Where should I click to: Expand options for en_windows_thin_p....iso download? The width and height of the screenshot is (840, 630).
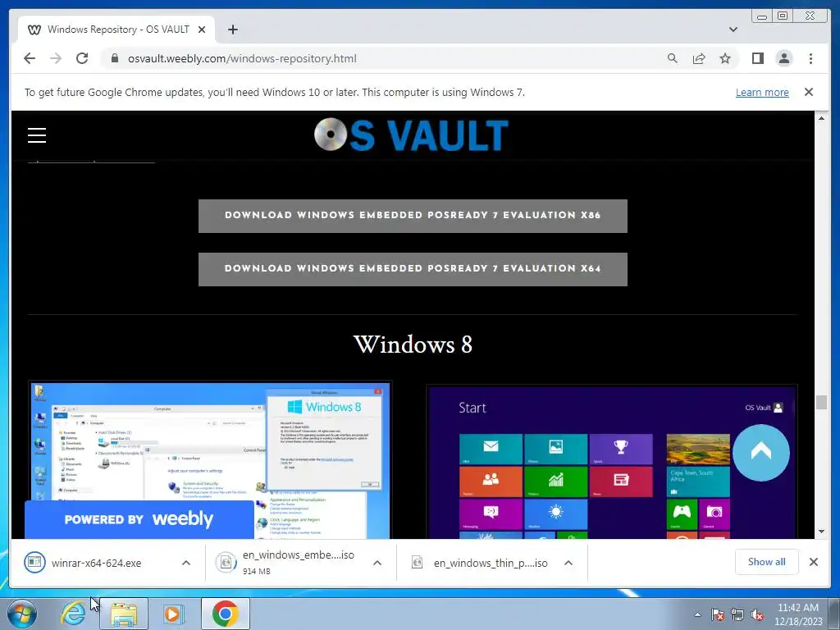pos(568,563)
